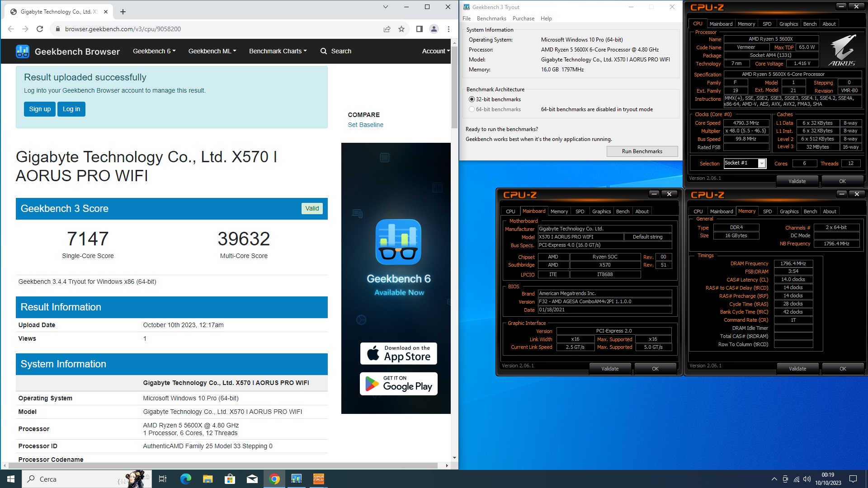Image resolution: width=868 pixels, height=488 pixels.
Task: Open the Purchase menu in Geekbench 3
Action: pos(523,19)
